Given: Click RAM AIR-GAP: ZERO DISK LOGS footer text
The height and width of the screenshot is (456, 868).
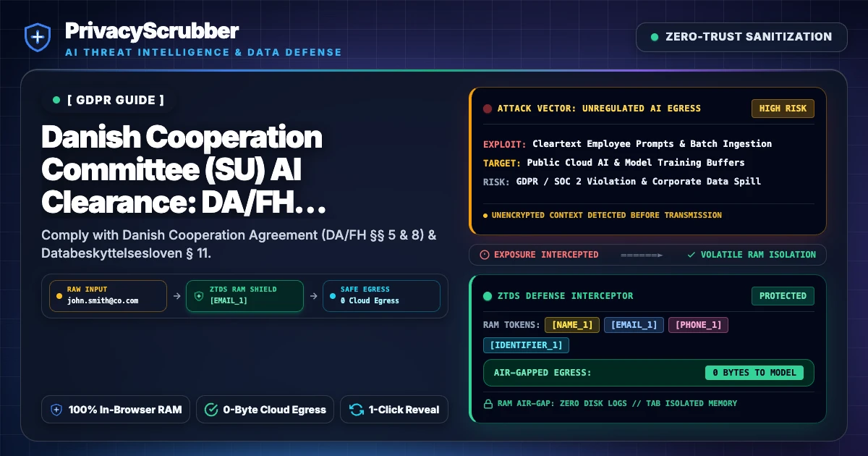Looking at the screenshot, I should [x=616, y=403].
